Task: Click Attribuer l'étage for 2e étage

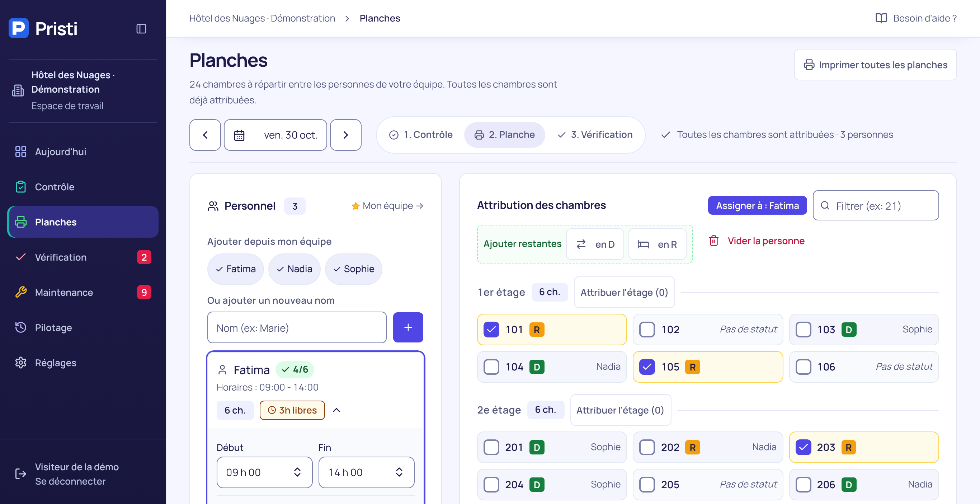Action: pyautogui.click(x=621, y=410)
